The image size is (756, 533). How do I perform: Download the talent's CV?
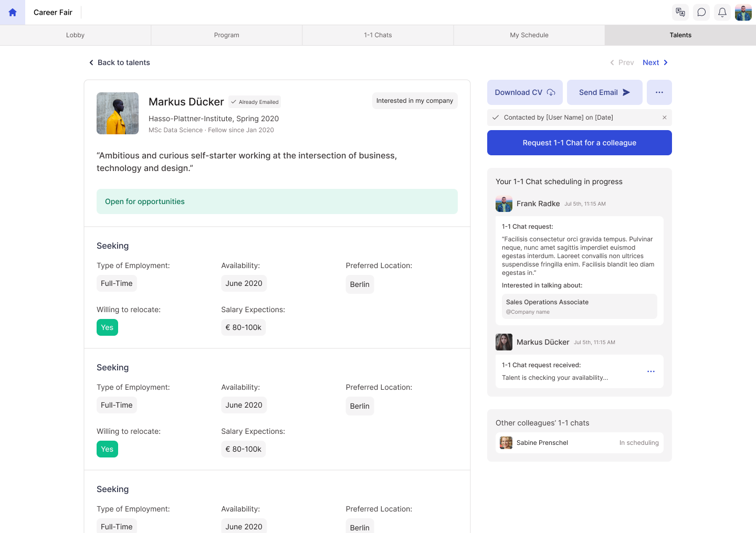pos(525,92)
